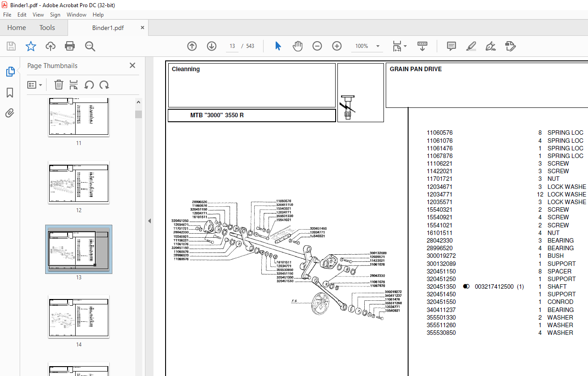
Task: Click the thumbnails panel scroll up arrow
Action: click(139, 103)
